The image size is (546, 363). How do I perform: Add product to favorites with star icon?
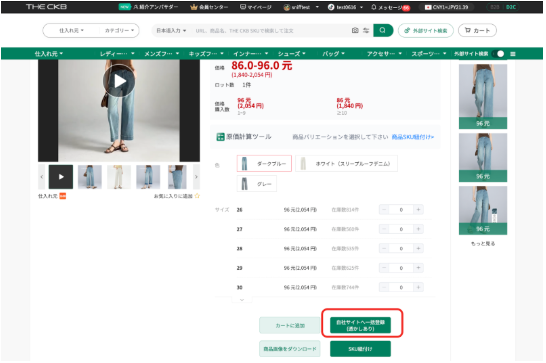coord(197,196)
